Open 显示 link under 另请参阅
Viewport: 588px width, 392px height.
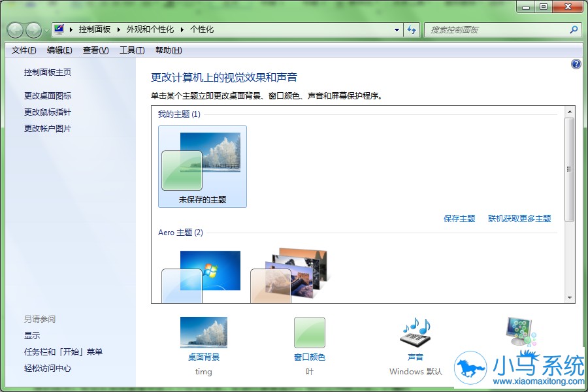tap(32, 336)
